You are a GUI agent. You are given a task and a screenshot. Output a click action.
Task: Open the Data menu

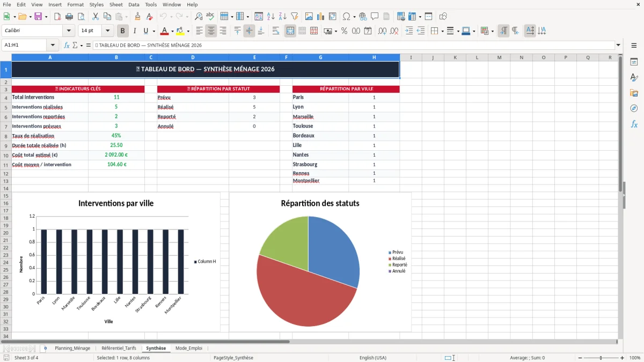pyautogui.click(x=134, y=4)
